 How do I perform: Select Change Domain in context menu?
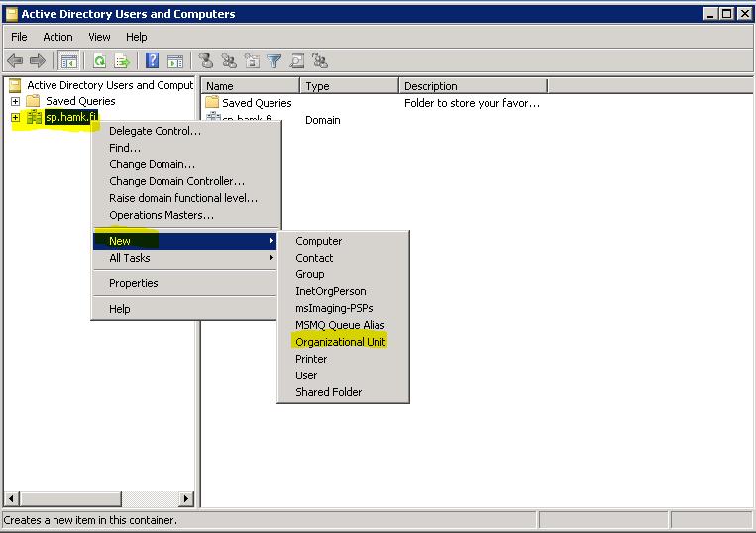(186, 164)
